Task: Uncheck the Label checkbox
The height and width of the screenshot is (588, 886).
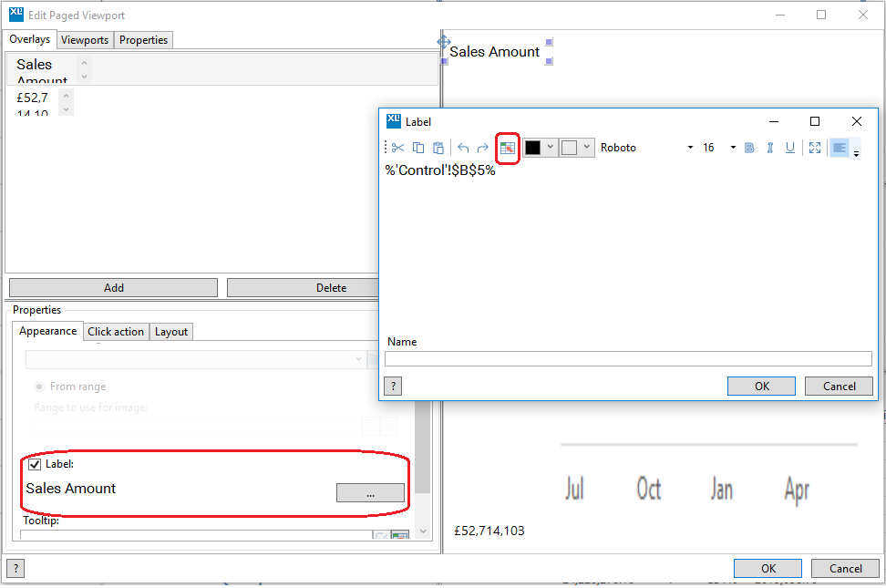Action: (36, 464)
